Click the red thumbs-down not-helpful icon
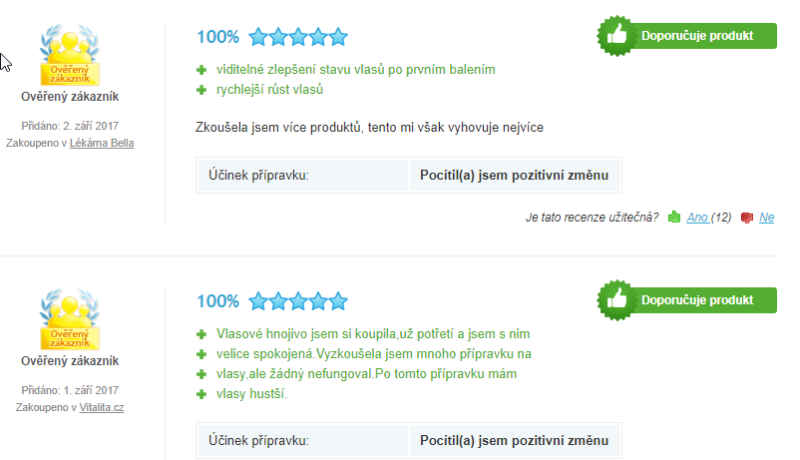The height and width of the screenshot is (460, 800). pos(746,218)
